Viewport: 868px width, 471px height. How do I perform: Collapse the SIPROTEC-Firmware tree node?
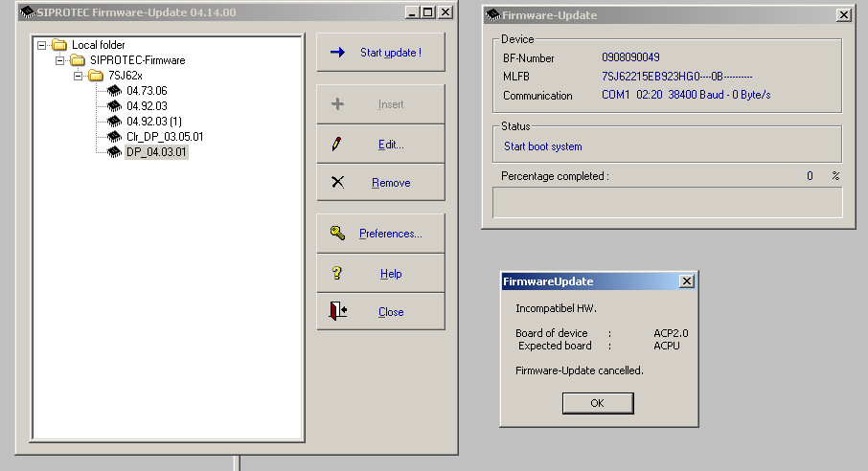click(59, 60)
